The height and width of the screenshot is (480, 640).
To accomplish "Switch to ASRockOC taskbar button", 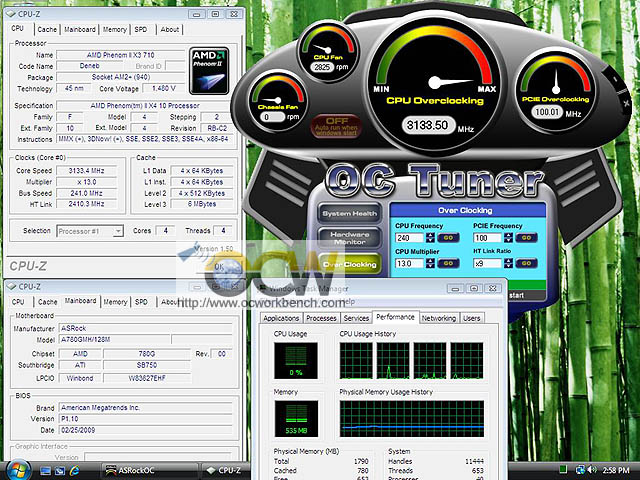I will click(150, 471).
